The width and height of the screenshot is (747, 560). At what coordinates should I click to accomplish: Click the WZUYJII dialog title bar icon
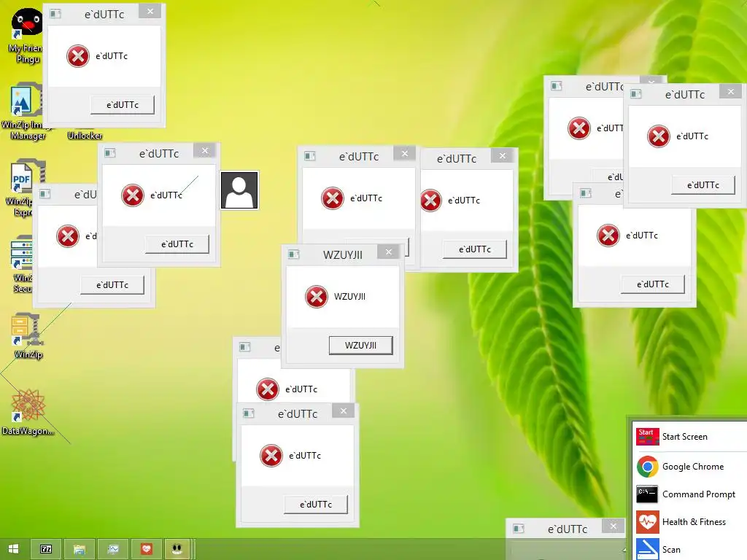pyautogui.click(x=293, y=254)
